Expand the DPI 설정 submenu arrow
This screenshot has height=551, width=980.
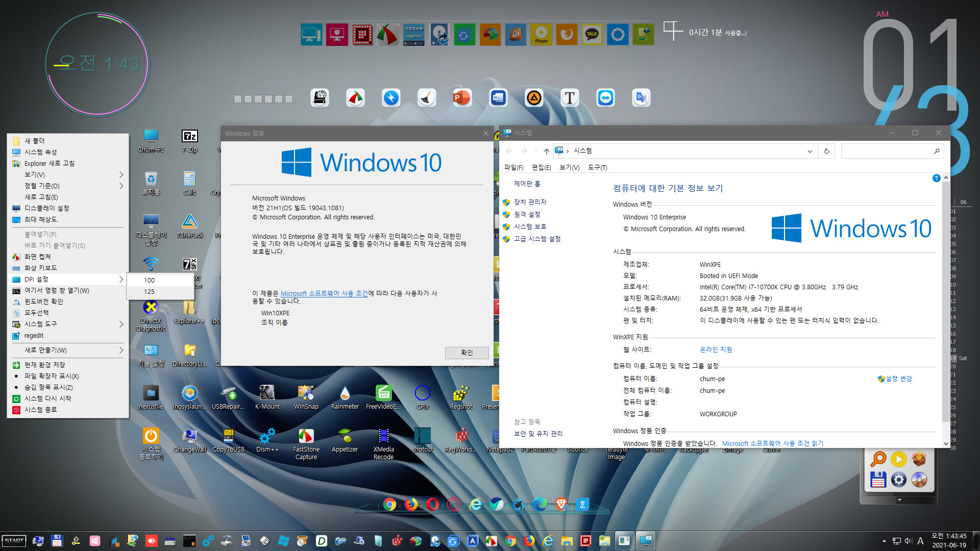(121, 279)
